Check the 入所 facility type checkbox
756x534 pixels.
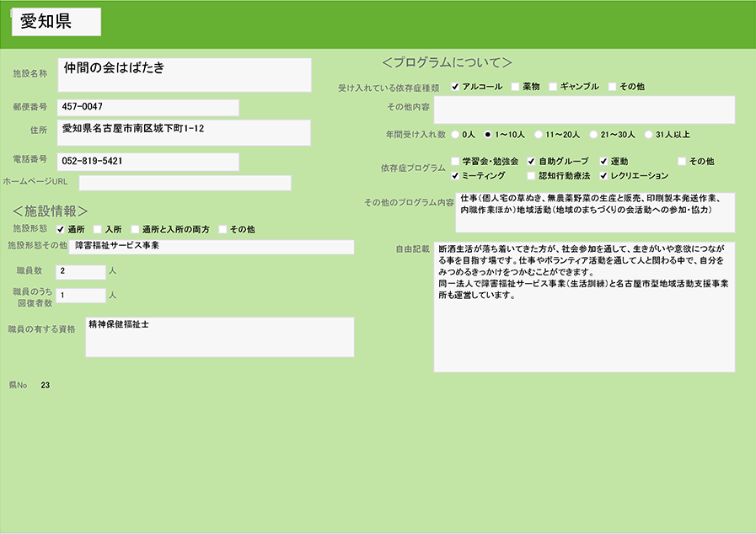click(x=98, y=229)
